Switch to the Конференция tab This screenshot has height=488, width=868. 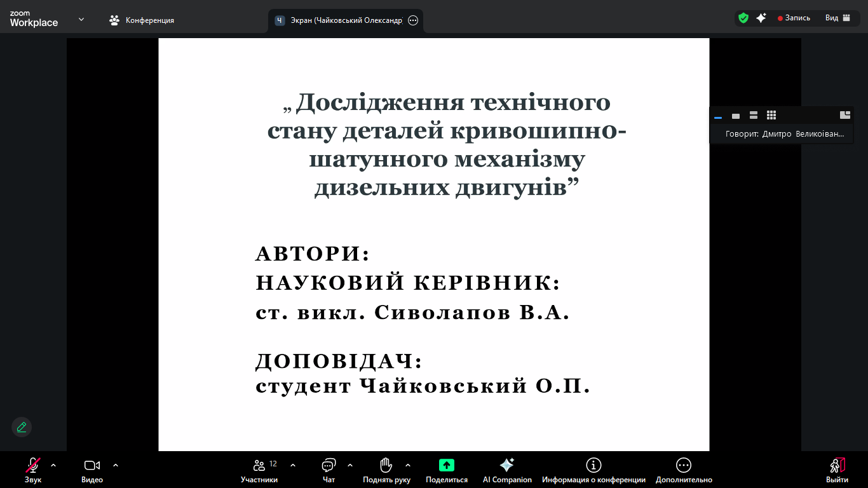142,20
